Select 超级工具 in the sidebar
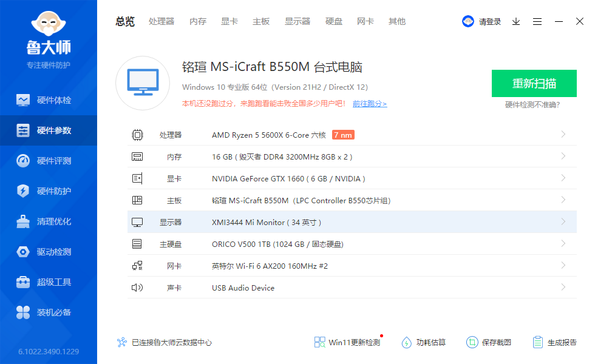This screenshot has height=364, width=595. (49, 282)
